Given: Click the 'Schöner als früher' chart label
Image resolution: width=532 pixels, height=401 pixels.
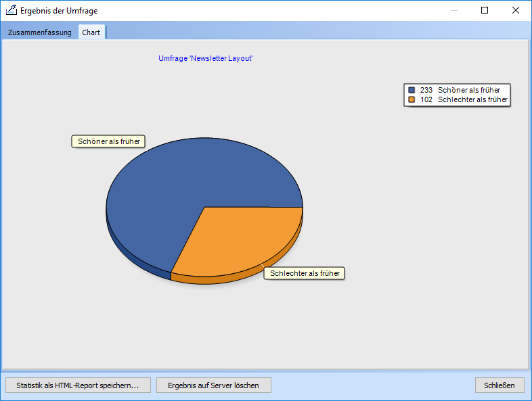Looking at the screenshot, I should coord(108,141).
